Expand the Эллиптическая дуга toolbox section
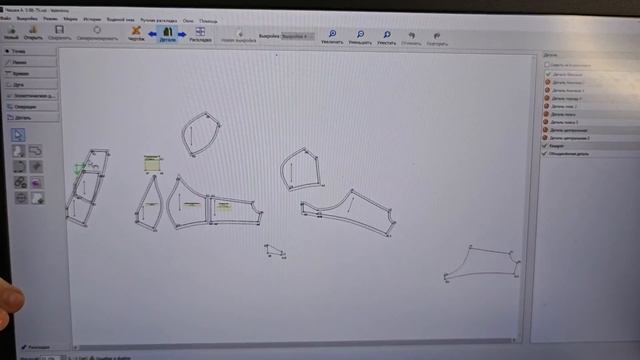 (31, 96)
